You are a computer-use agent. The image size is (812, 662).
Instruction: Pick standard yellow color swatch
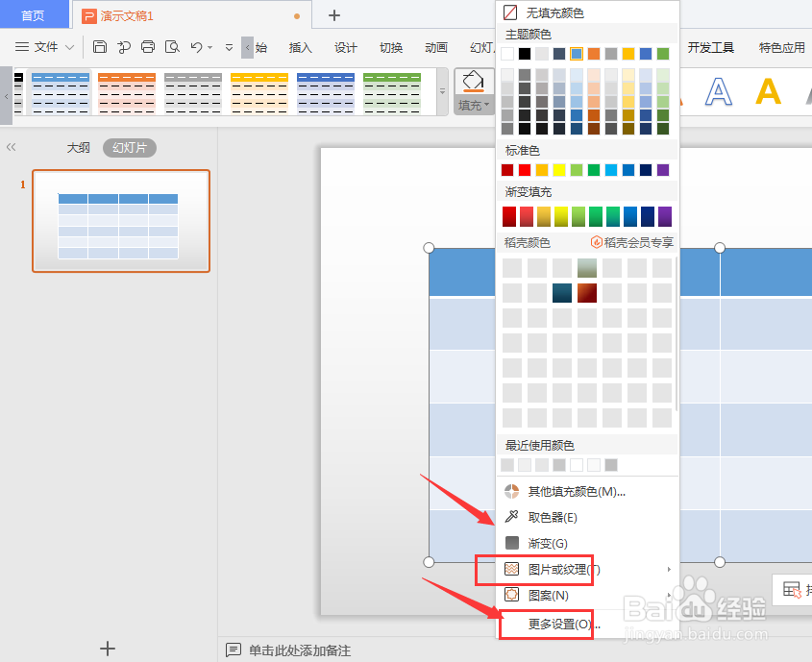[559, 170]
